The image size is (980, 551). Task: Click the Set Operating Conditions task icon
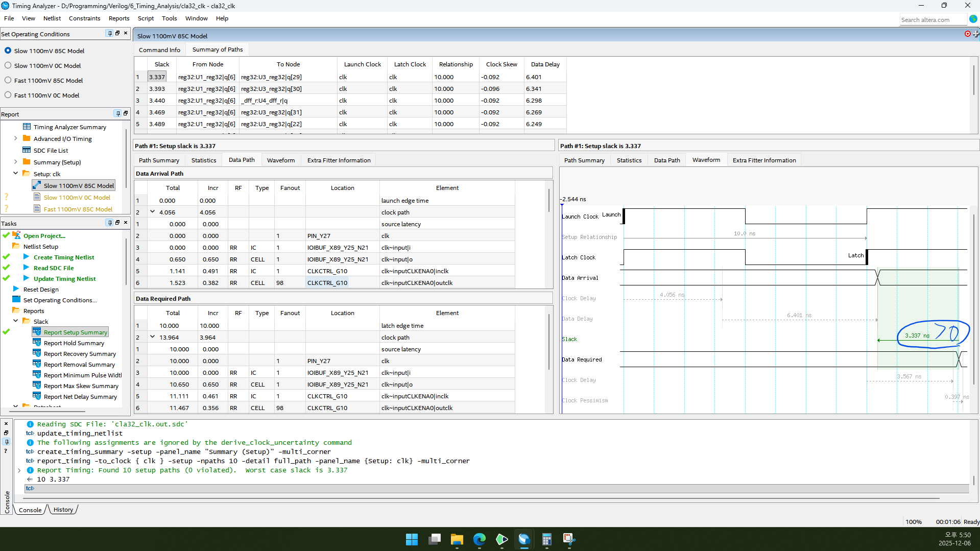[16, 300]
